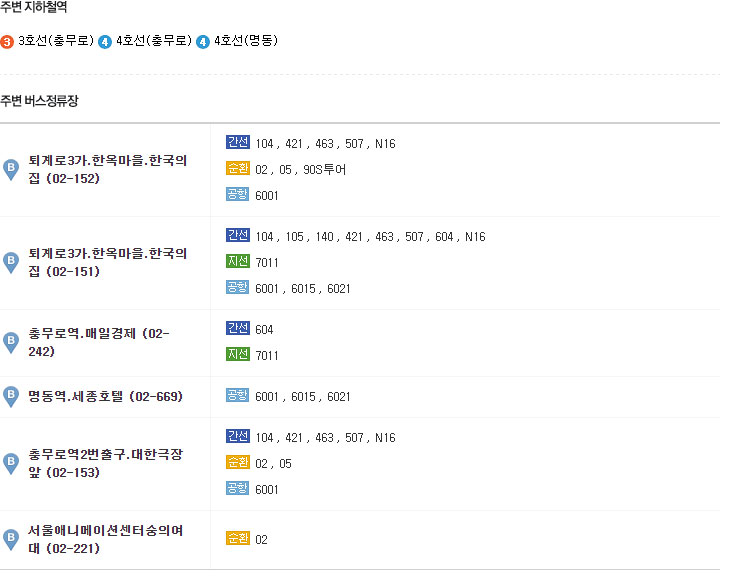Click the green 지선 badge in the 02-151 row

pos(238,261)
